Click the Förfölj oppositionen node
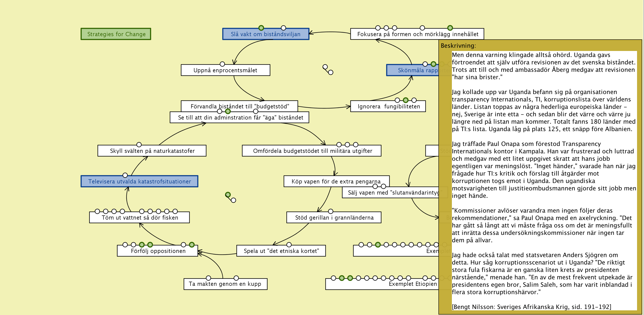This screenshot has height=315, width=644. click(x=158, y=251)
